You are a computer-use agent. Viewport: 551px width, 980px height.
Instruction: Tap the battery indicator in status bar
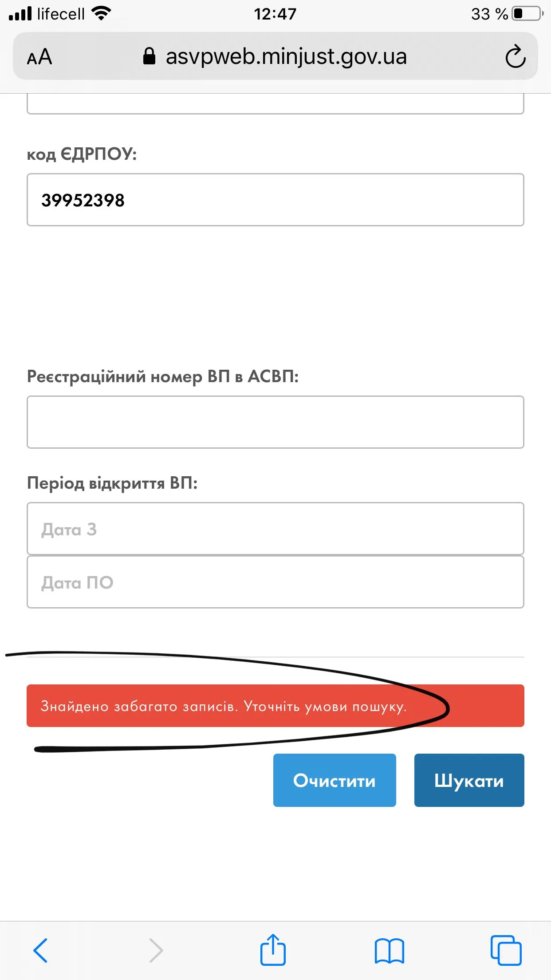(x=527, y=14)
